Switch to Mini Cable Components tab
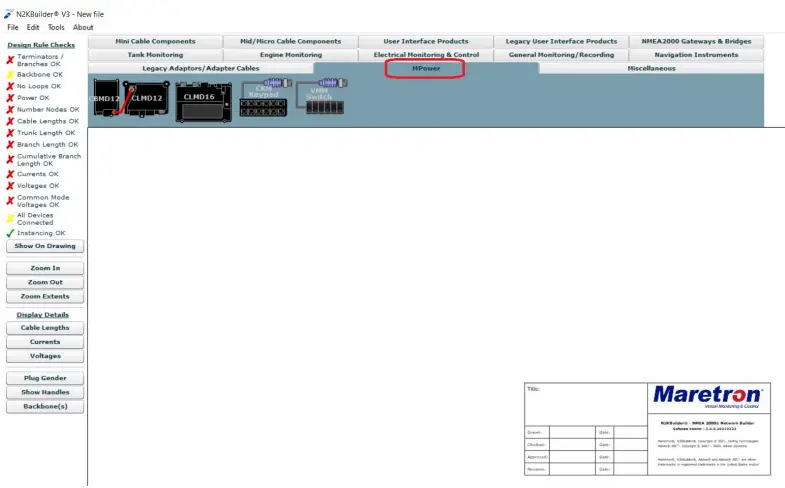The height and width of the screenshot is (488, 785). point(155,42)
